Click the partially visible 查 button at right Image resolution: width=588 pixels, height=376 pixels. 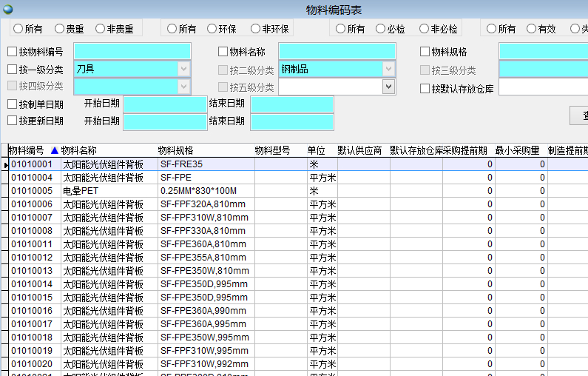tap(581, 115)
